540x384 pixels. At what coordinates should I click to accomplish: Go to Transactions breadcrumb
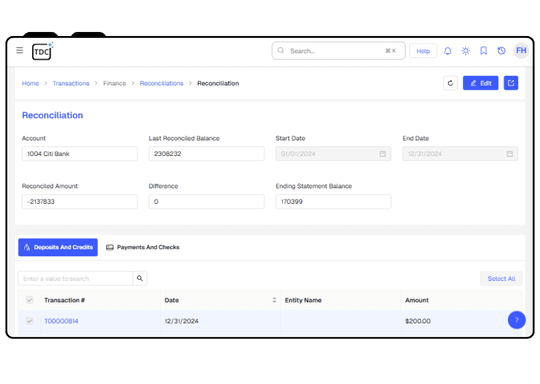[x=71, y=83]
